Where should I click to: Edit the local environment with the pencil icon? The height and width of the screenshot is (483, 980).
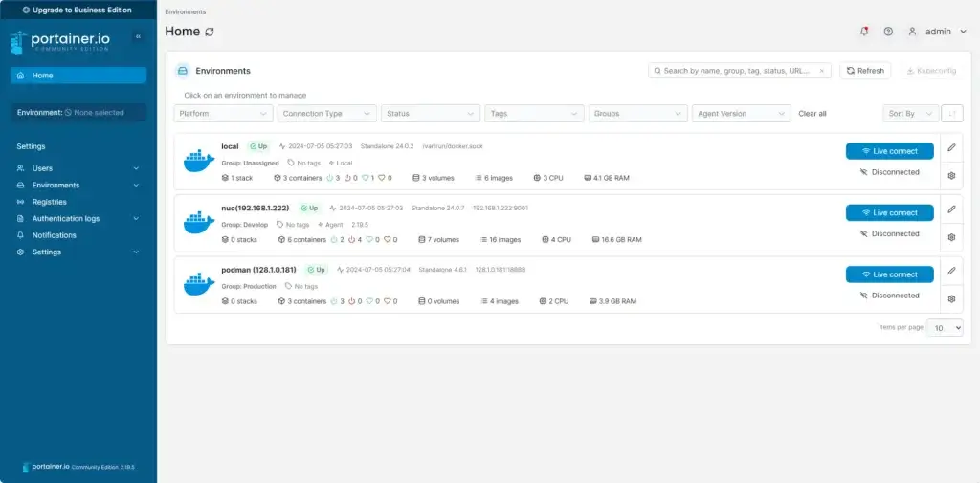point(951,147)
